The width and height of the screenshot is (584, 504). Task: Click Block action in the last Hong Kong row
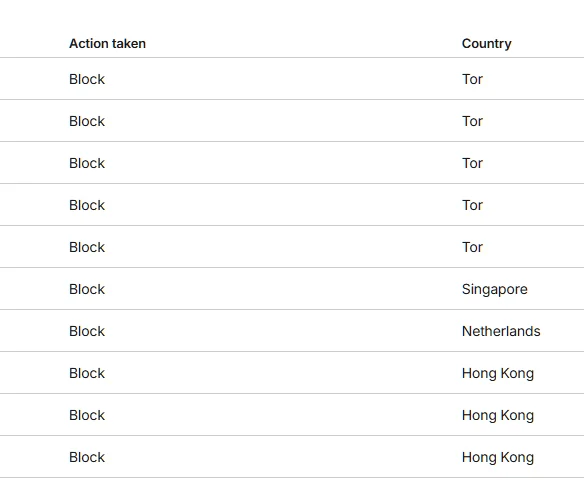tap(87, 457)
